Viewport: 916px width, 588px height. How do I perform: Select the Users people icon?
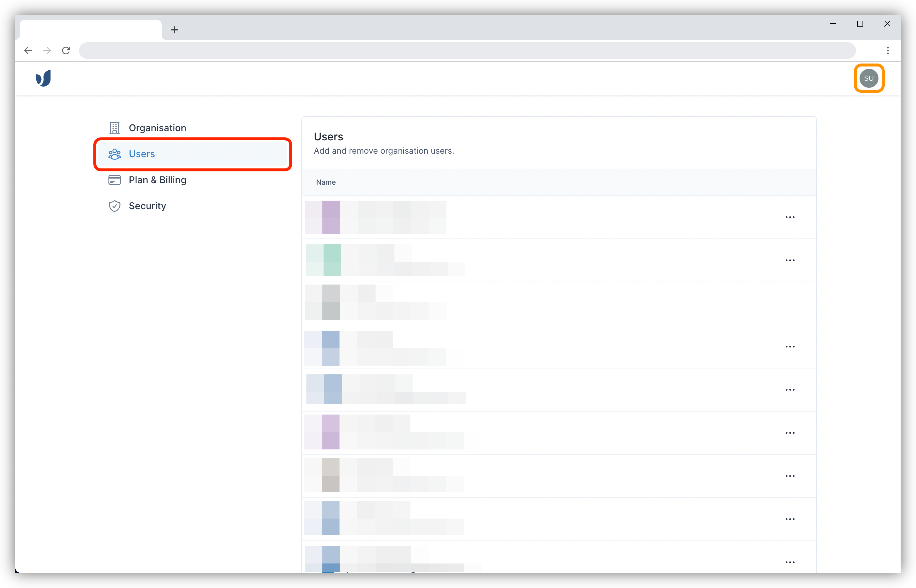pos(115,154)
